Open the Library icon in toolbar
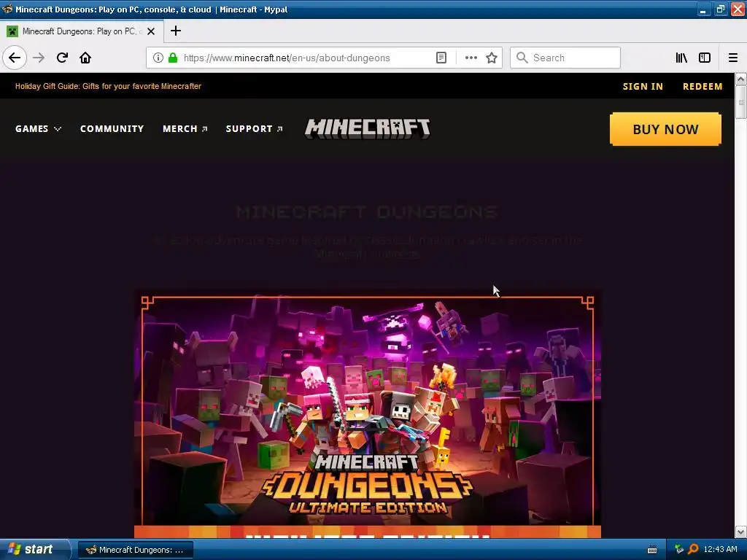This screenshot has width=747, height=560. pos(681,58)
